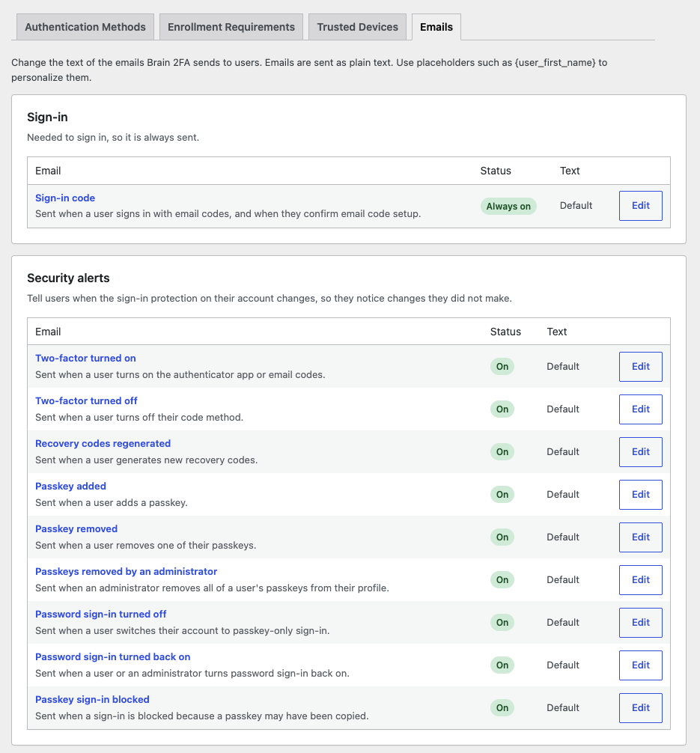This screenshot has height=753, width=700.
Task: Edit Passkeys removed by an administrator email
Action: [x=640, y=580]
